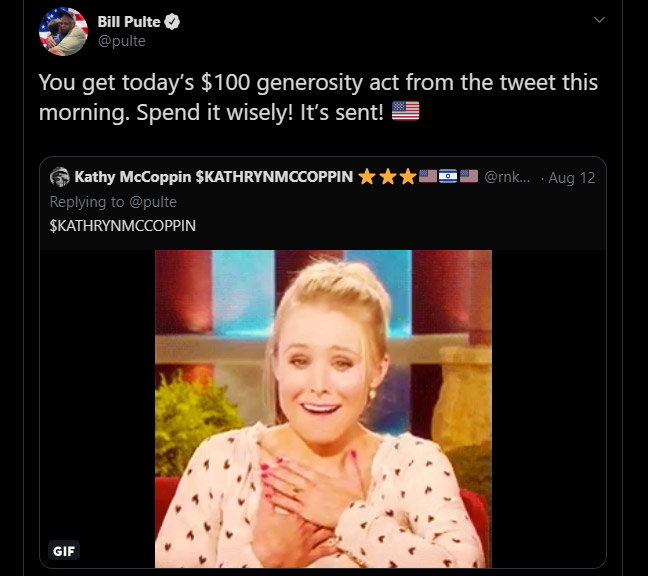The height and width of the screenshot is (576, 648).
Task: Select the $KATHRYNMCCOPPIN cashtag text in quoted tweet
Action: 123,226
